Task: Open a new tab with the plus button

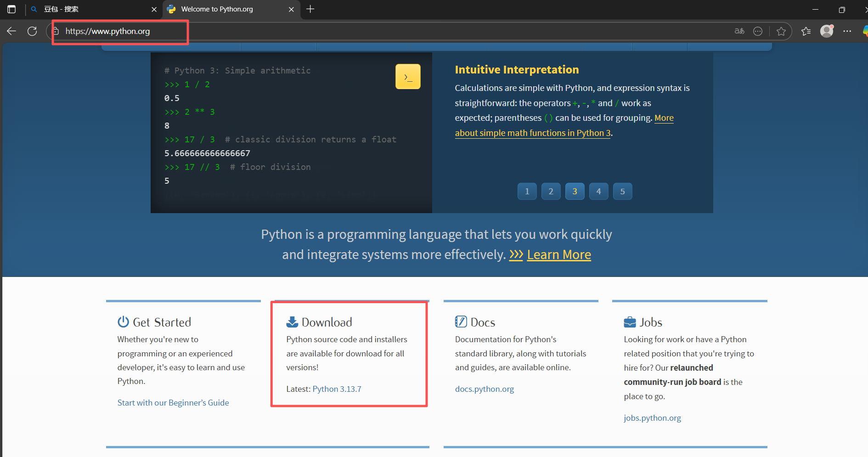Action: [x=310, y=9]
